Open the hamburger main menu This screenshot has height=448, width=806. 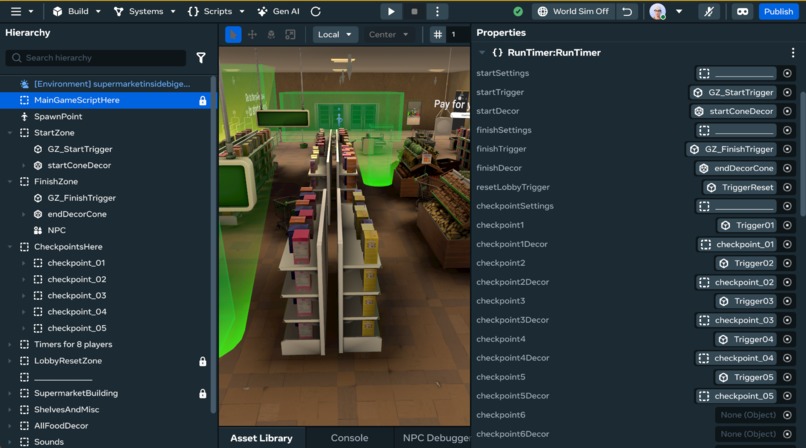coord(16,11)
